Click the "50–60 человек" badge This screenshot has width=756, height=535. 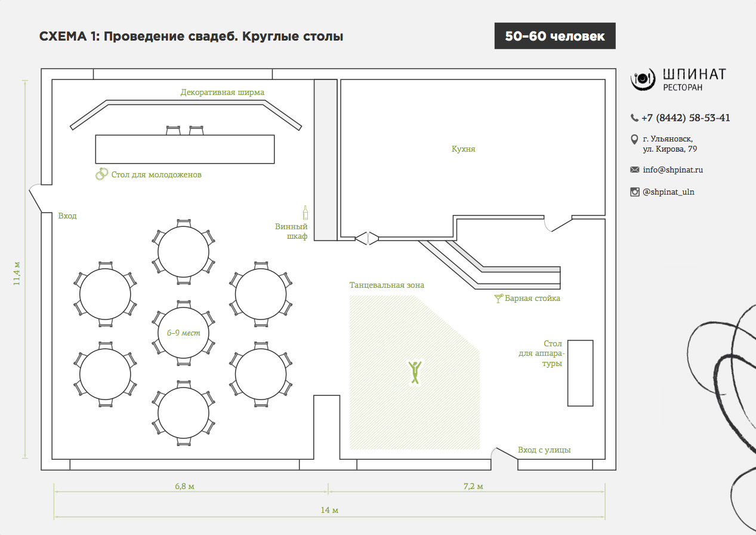(555, 36)
